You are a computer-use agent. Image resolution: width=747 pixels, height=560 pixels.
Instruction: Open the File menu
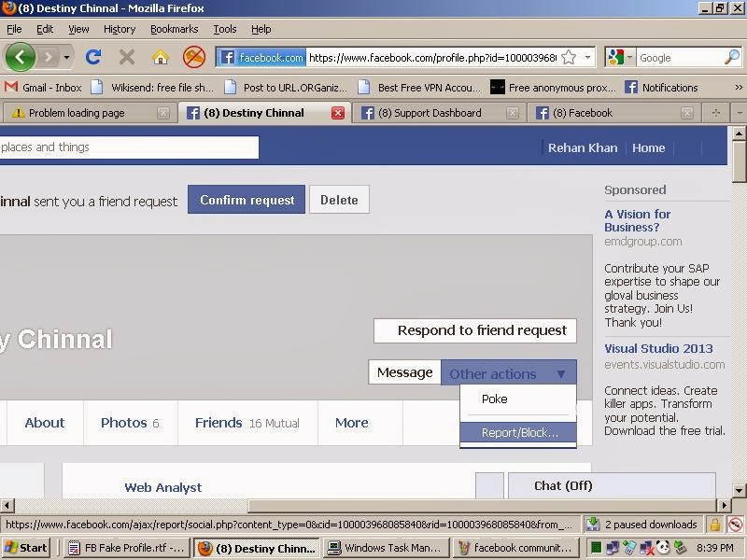click(x=14, y=29)
